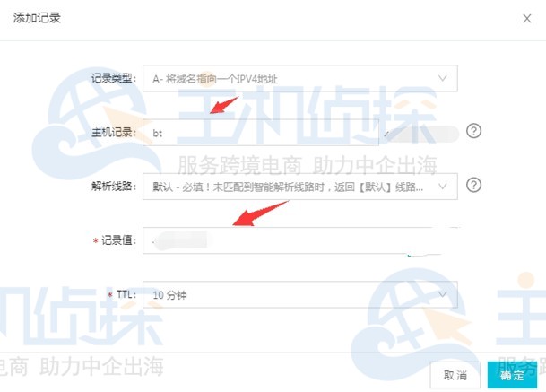Click the 主机记录 input field containing bt
This screenshot has height=392, width=546.
point(261,133)
